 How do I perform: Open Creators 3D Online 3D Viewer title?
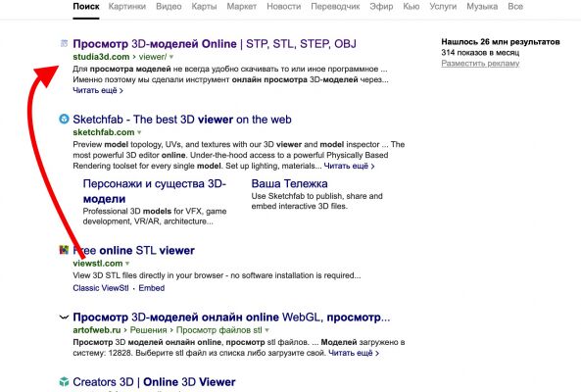154,382
